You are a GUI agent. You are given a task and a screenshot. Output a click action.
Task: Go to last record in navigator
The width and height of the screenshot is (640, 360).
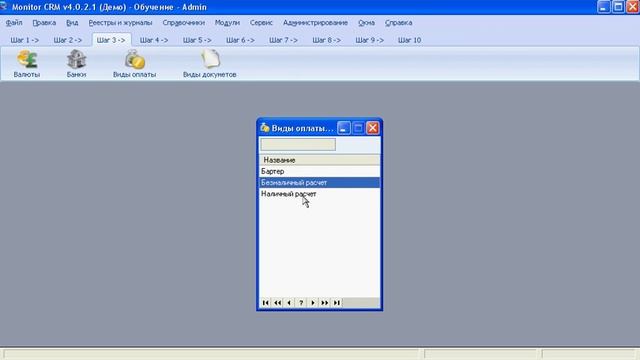point(336,302)
